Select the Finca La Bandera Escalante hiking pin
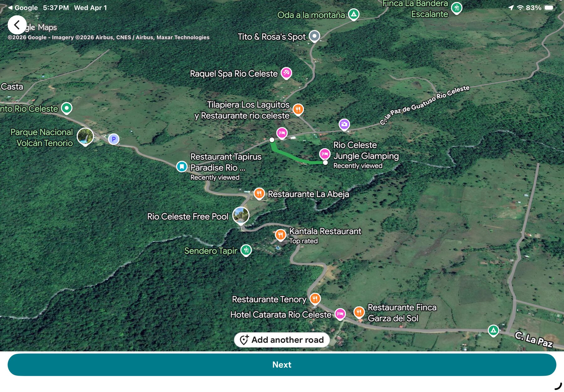 [x=457, y=8]
